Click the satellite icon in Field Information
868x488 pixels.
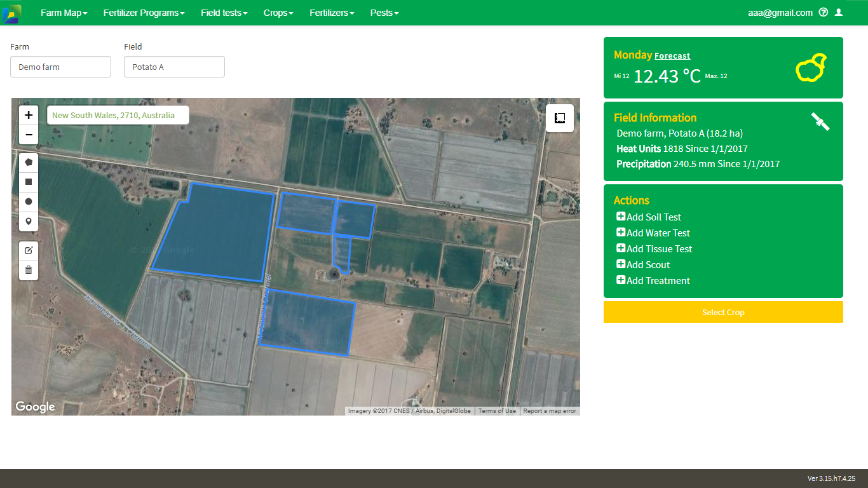coord(820,121)
